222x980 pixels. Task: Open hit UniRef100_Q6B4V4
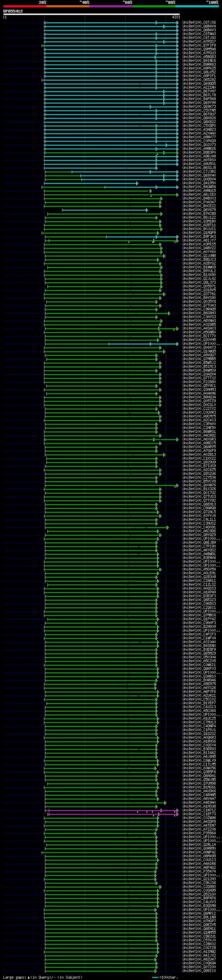click(x=199, y=27)
